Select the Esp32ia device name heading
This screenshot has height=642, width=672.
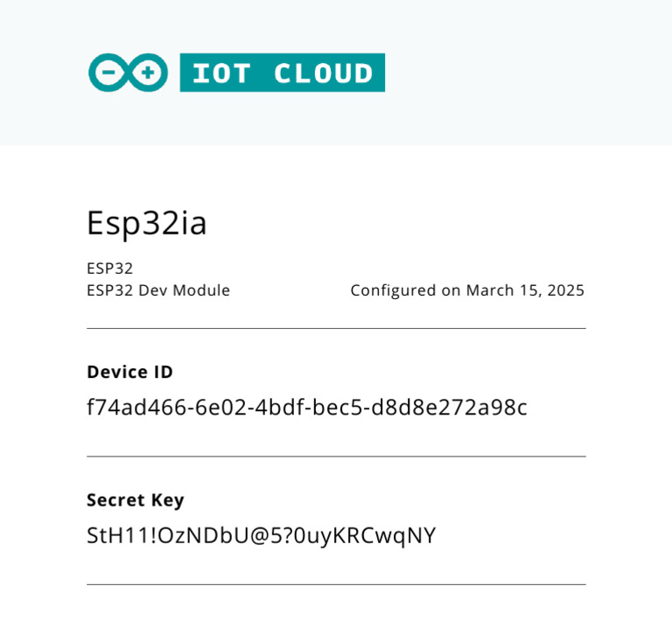(x=147, y=224)
